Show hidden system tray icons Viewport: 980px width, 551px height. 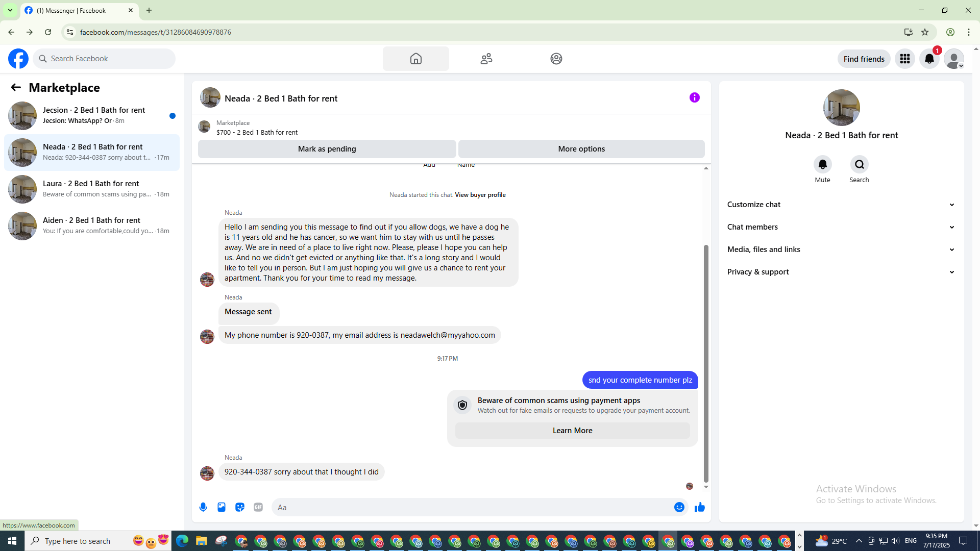[859, 541]
